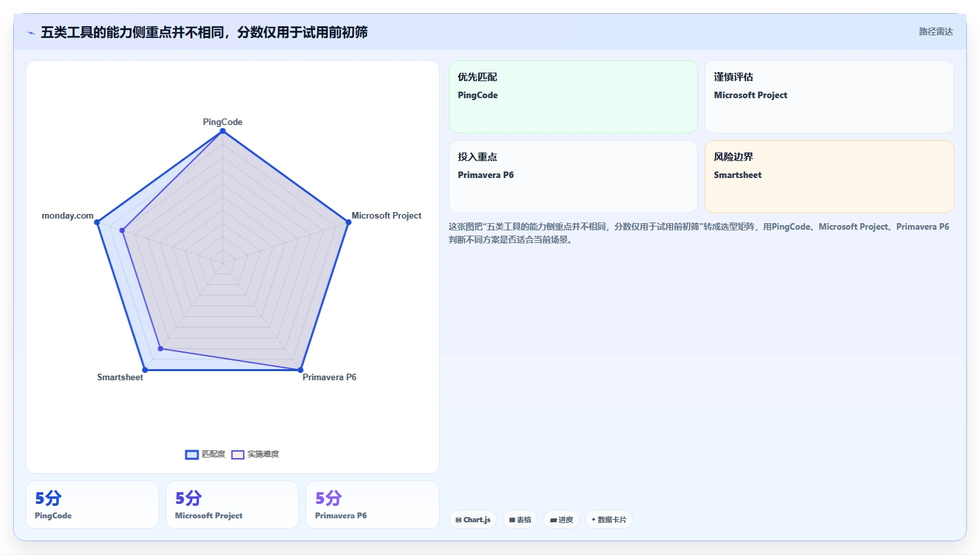
Task: Toggle the 实施难度 legend swatch
Action: (237, 454)
